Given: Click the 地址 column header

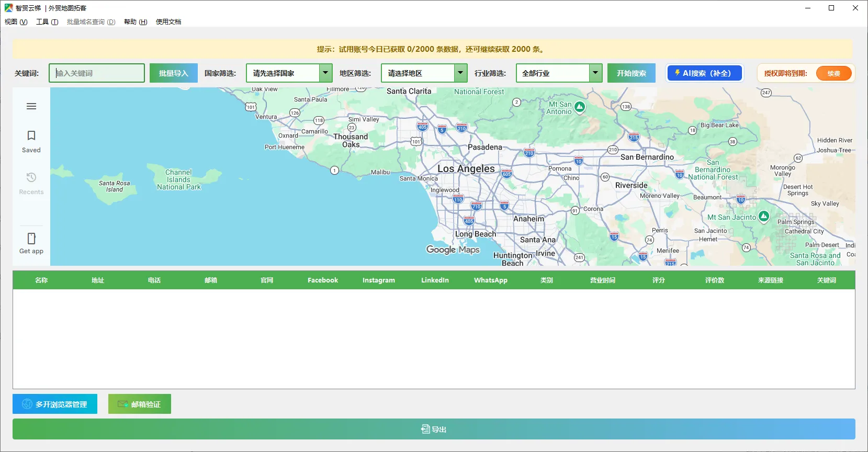Looking at the screenshot, I should point(98,280).
